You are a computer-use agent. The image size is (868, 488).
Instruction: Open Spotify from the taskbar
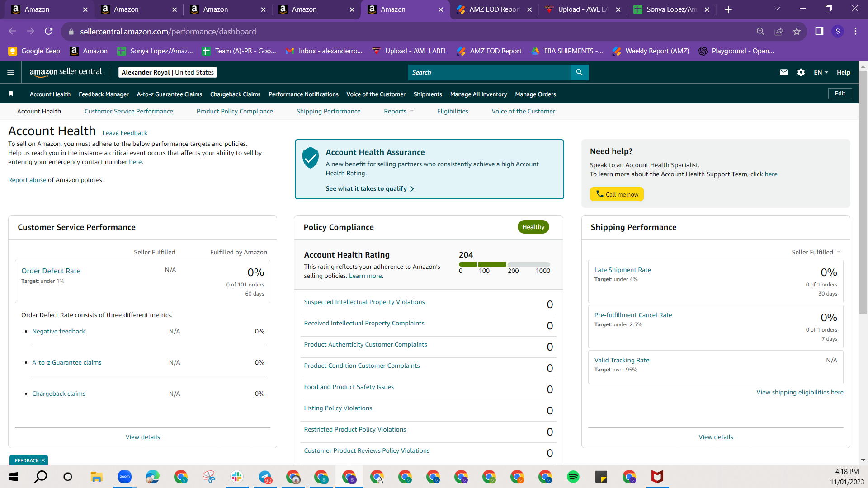point(573,477)
